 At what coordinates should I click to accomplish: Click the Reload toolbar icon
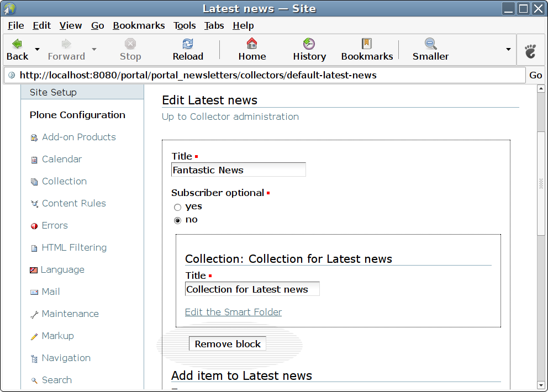pos(188,44)
